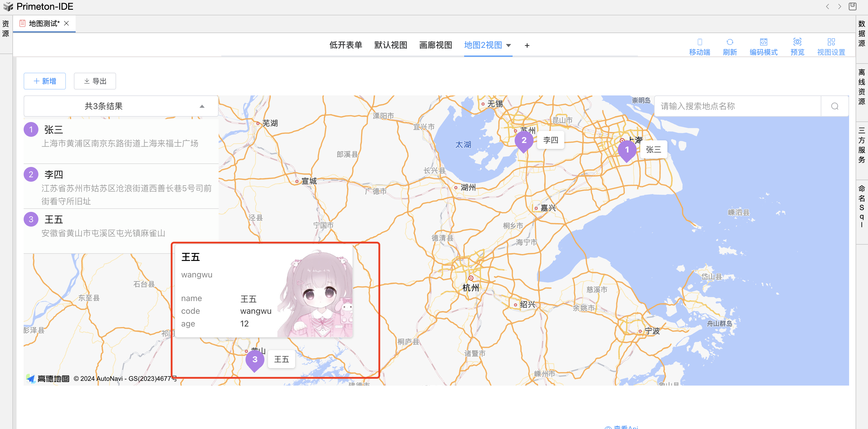
Task: Click purple map marker number 3
Action: pos(255,360)
